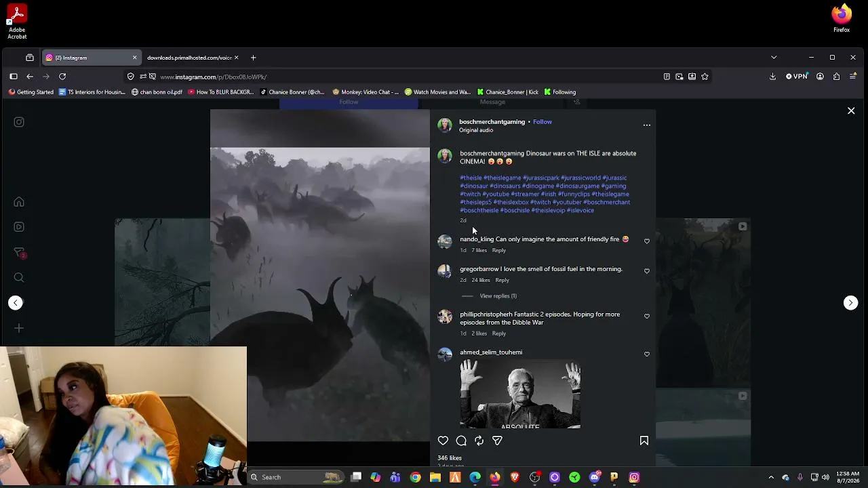Switch to downloads.primalhosted.com tab
Screen dimensions: 868x488
click(x=189, y=58)
